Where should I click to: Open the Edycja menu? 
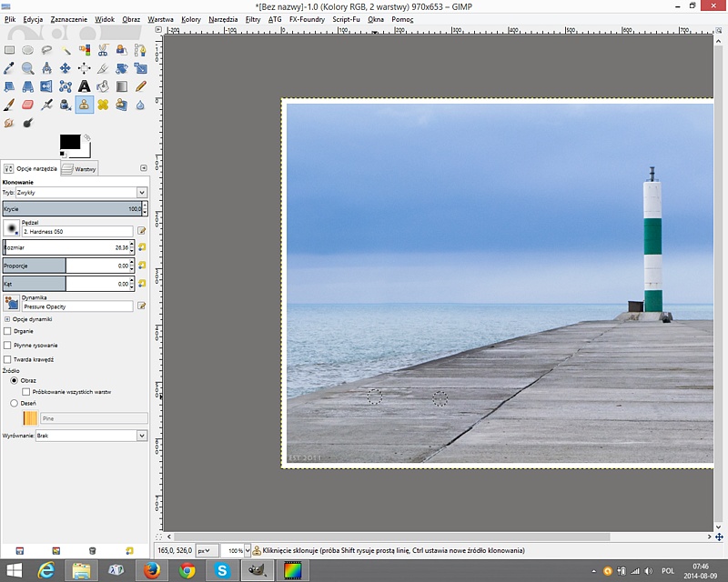click(33, 19)
